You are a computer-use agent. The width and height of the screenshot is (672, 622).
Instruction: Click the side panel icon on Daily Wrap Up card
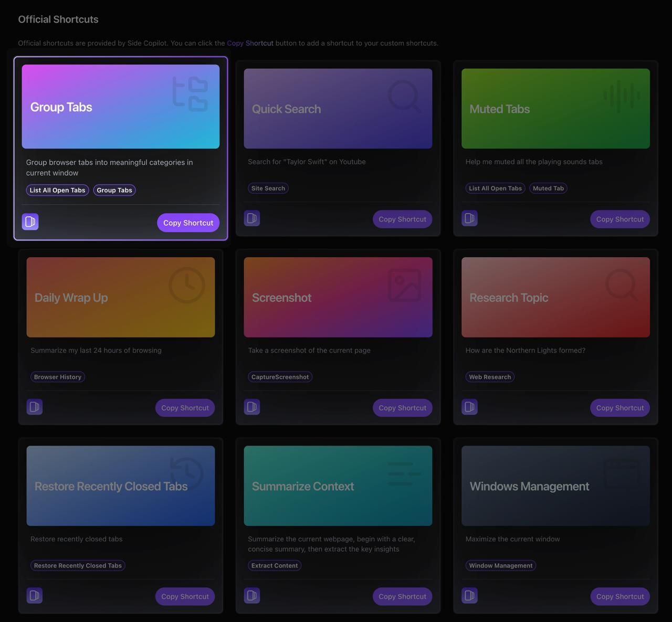(35, 407)
